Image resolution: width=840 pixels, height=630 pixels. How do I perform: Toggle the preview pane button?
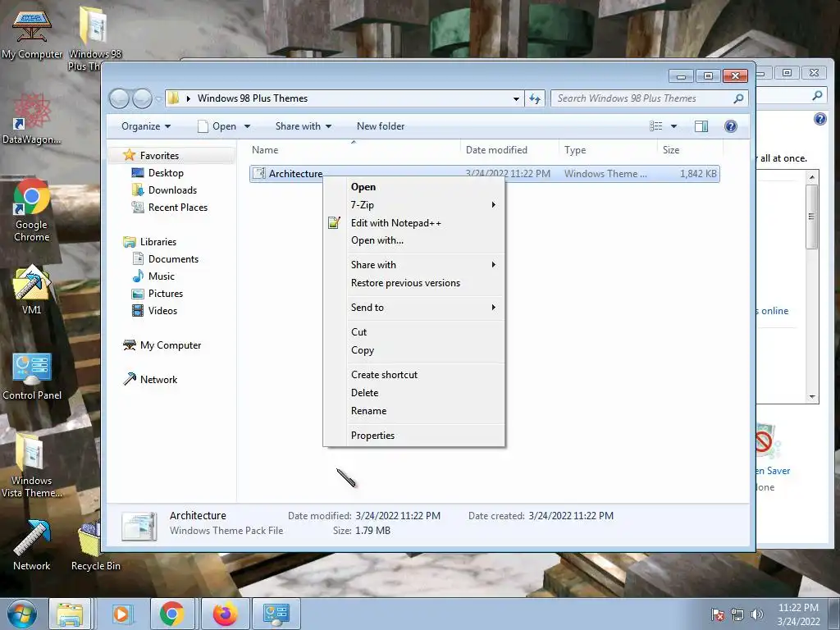[x=701, y=126]
